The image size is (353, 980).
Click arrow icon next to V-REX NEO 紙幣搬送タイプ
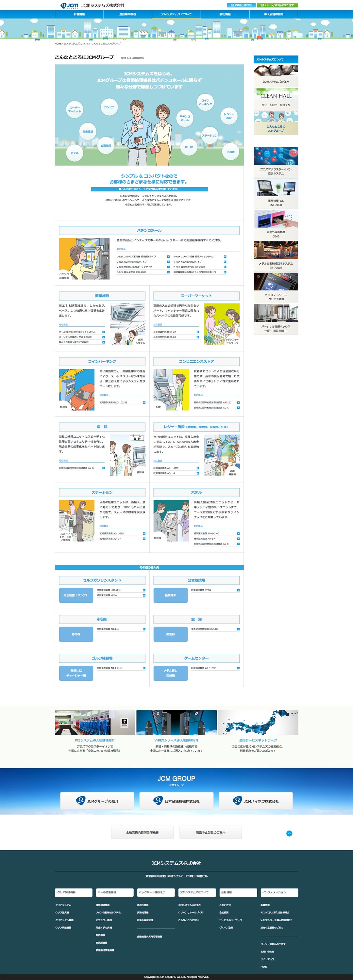pyautogui.click(x=225, y=262)
